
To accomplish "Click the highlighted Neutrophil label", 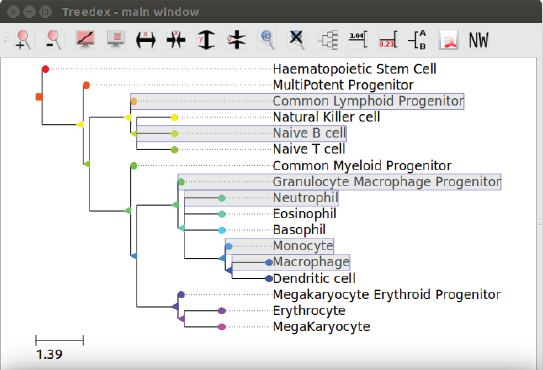I will pyautogui.click(x=305, y=198).
